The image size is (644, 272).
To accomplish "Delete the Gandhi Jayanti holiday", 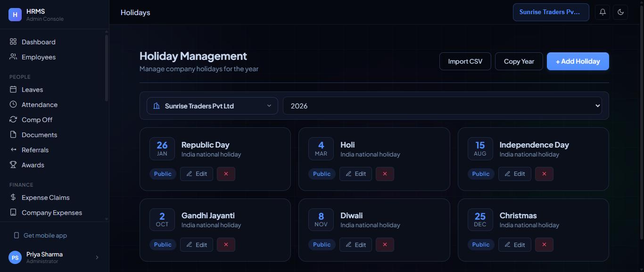I will 226,245.
